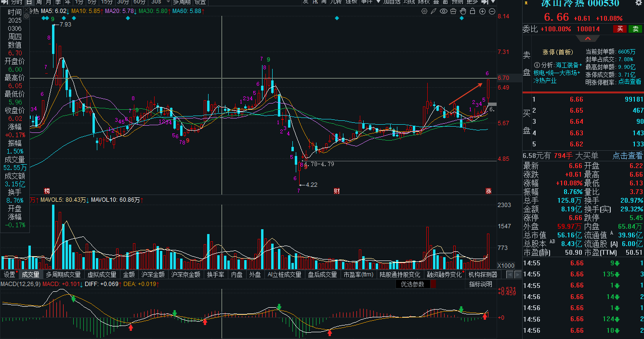Click the 榜 marker on chart
Viewport: 644px width, 339px height.
coord(47,191)
